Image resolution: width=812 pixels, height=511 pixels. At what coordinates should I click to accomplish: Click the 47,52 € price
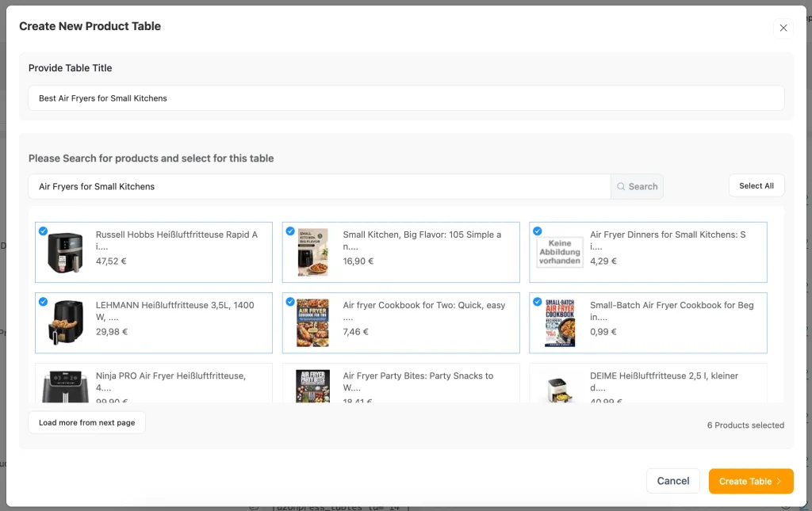point(111,261)
